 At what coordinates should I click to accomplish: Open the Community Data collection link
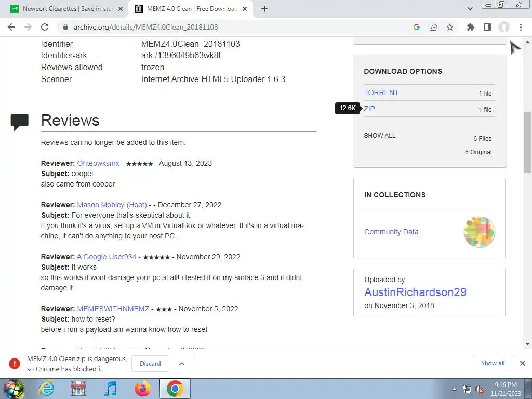[391, 232]
